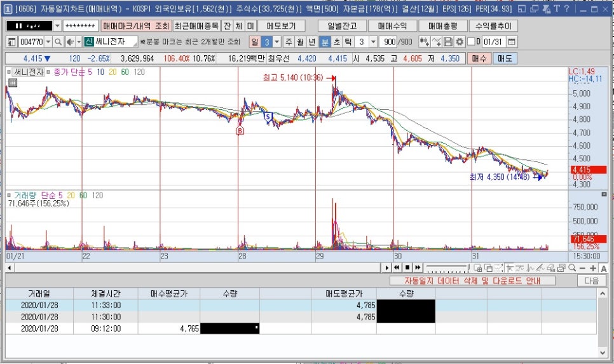Open the account number dropdown arrow
Viewport: 614px width, 364px height.
[x=57, y=26]
